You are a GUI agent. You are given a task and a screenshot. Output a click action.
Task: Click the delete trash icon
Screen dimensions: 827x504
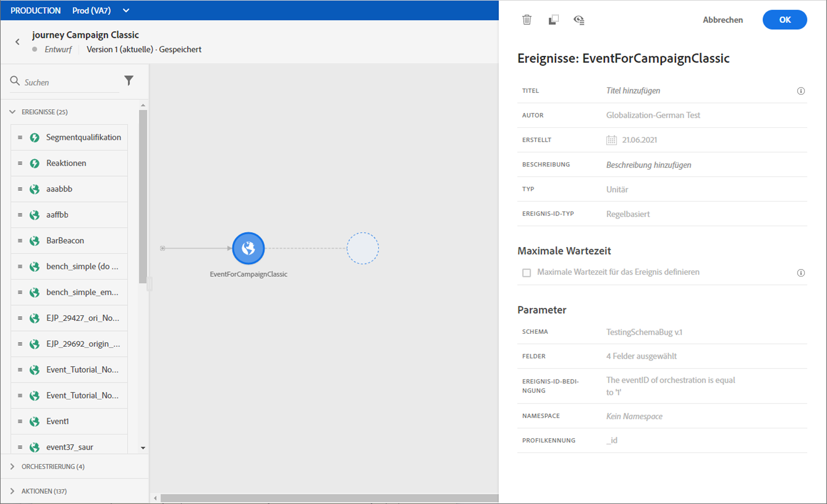pos(527,20)
